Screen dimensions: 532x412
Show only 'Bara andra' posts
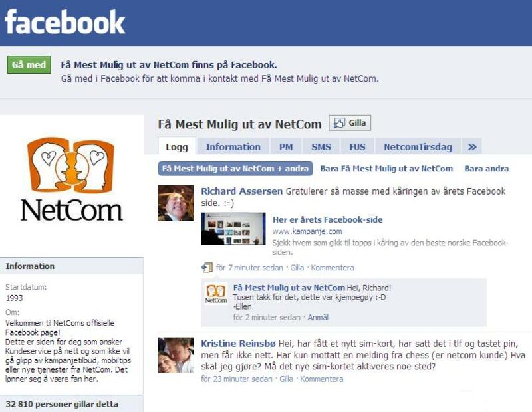[x=487, y=169]
